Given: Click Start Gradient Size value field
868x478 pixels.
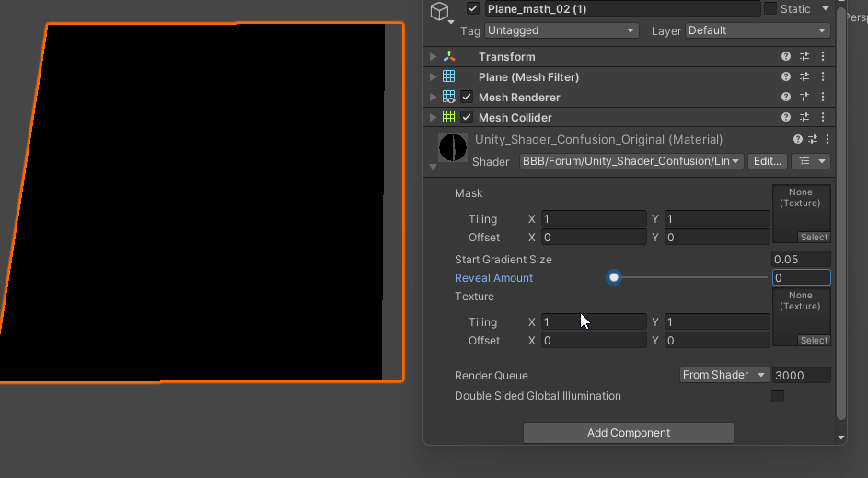Looking at the screenshot, I should [801, 259].
